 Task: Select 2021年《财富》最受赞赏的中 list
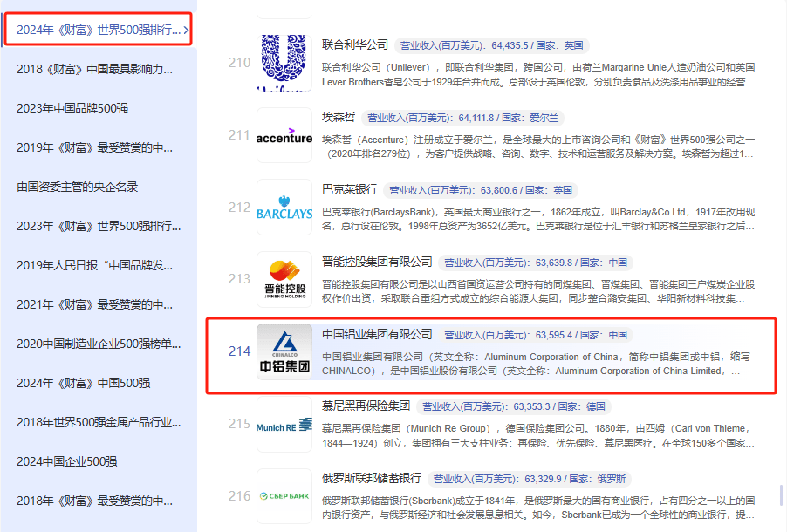point(95,304)
